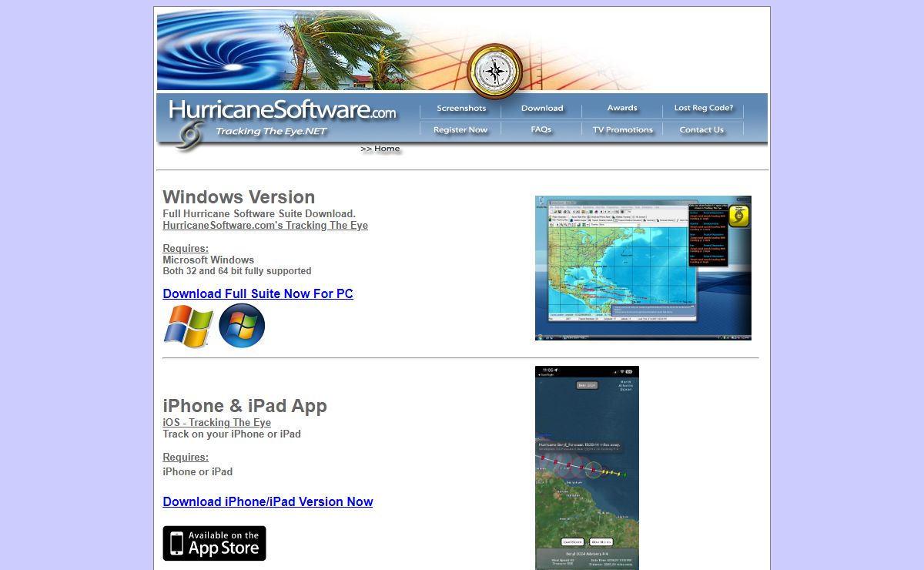The width and height of the screenshot is (924, 570).
Task: Click the Windows Vista orb logo
Action: (242, 326)
